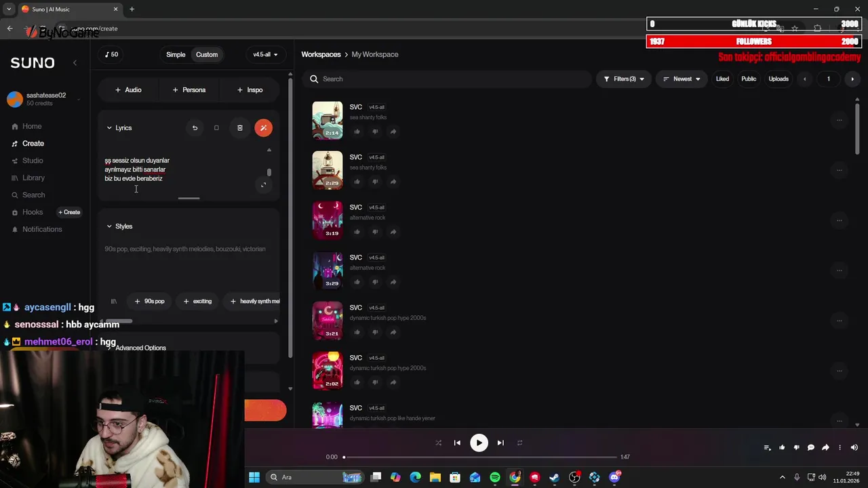Viewport: 868px width, 488px height.
Task: Add a Persona
Action: (189, 89)
